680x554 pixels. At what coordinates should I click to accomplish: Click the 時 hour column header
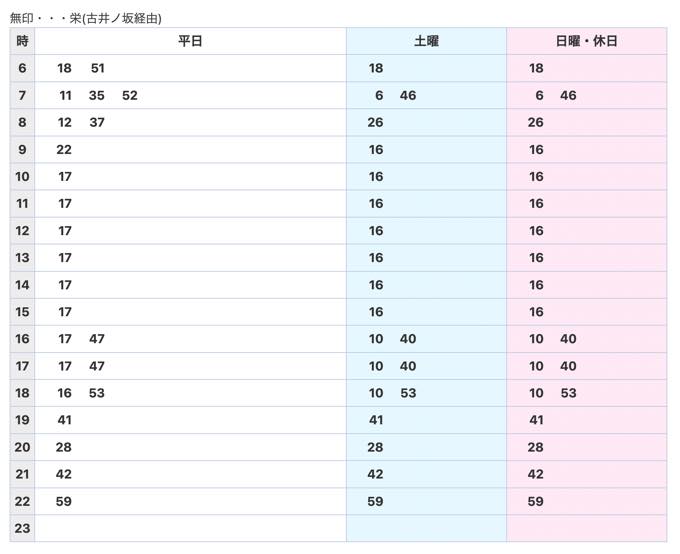click(x=22, y=41)
